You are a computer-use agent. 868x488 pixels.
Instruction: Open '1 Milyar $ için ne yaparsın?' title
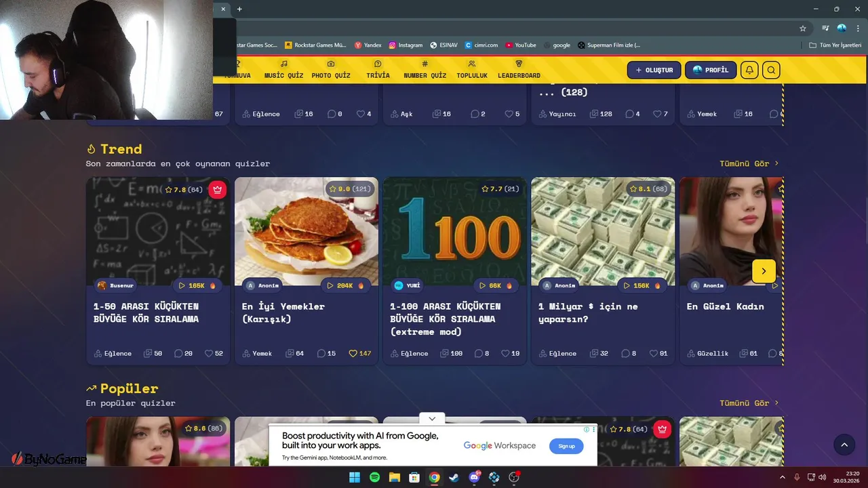click(x=588, y=312)
